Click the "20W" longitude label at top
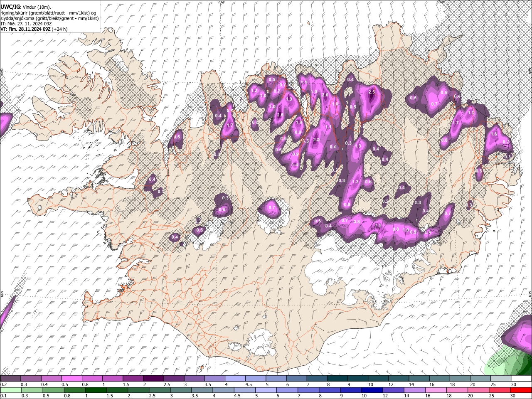The height and width of the screenshot is (399, 532). 221,2
